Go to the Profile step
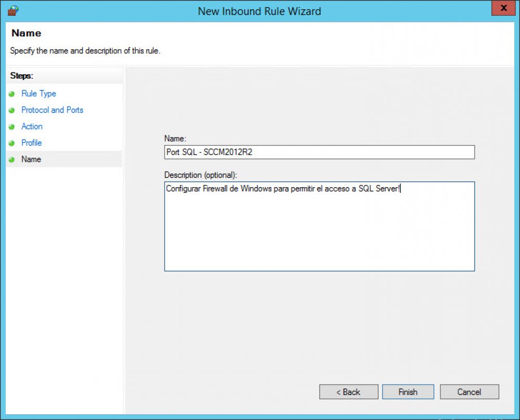Screen dimensions: 520x420 click(x=32, y=143)
